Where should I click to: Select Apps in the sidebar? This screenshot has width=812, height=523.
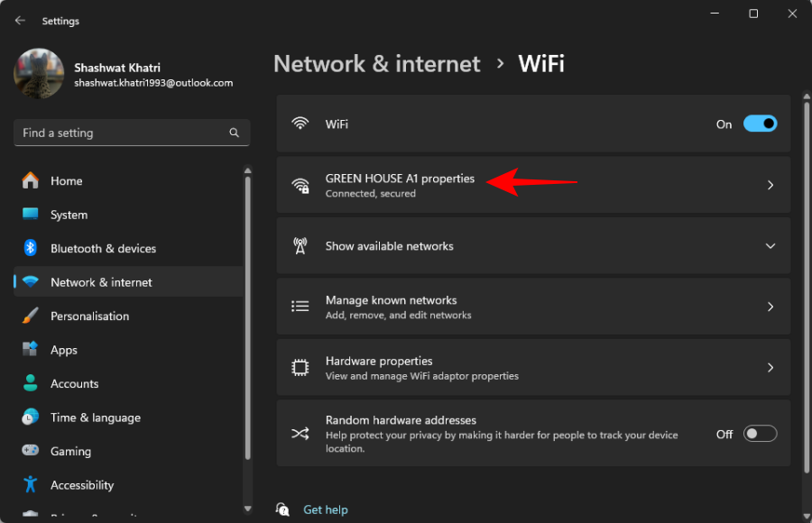click(x=64, y=350)
